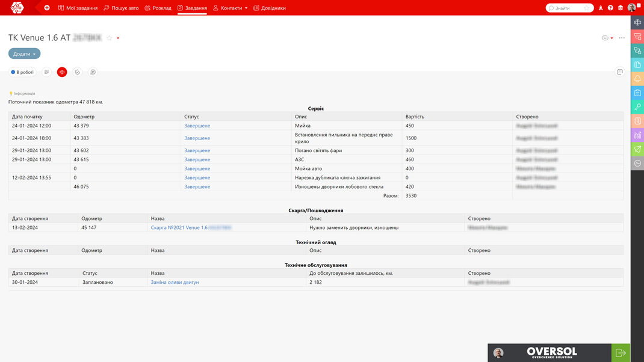Viewport: 644px width, 362px height.
Task: Expand the 'Контакти' menu dropdown
Action: click(x=231, y=8)
